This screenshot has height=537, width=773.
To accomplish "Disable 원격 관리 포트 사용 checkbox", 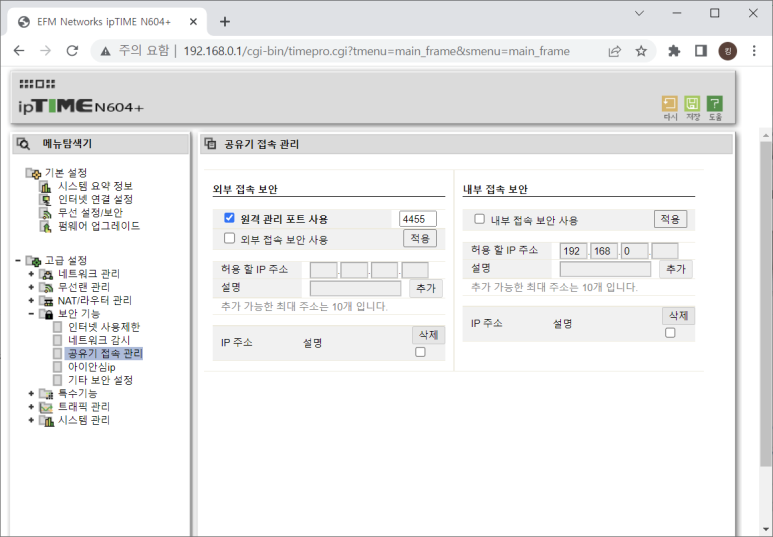I will 229,218.
